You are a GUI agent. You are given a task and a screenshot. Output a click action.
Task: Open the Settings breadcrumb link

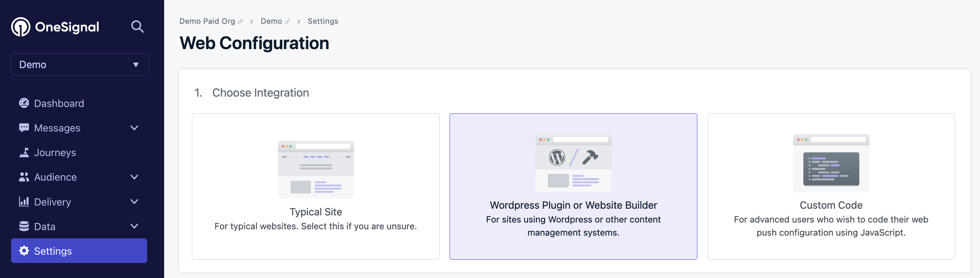point(323,21)
